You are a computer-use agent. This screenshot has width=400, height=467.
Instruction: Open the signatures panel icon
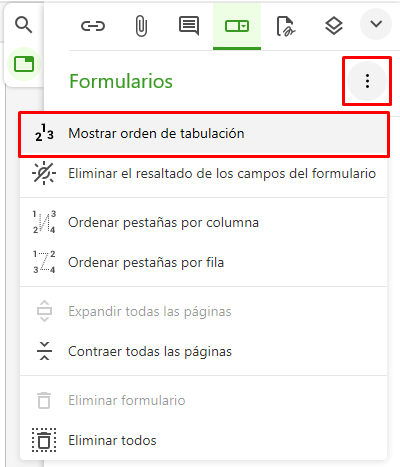[285, 26]
